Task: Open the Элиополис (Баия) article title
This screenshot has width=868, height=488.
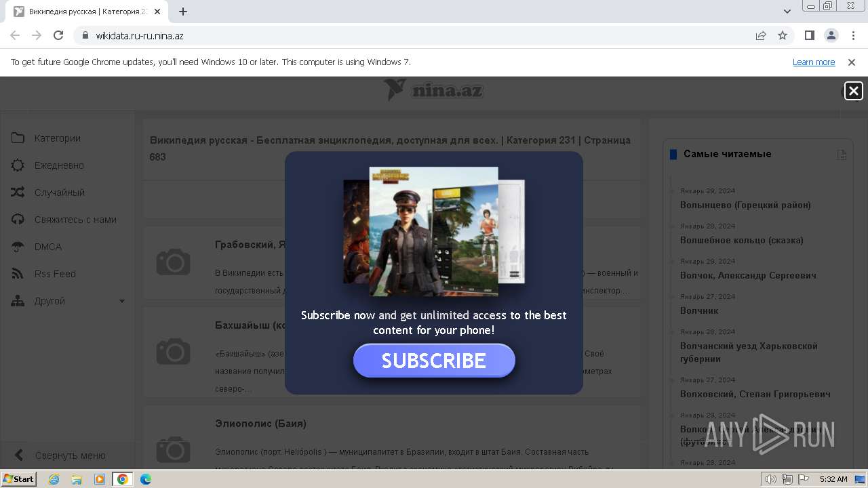Action: click(x=260, y=424)
